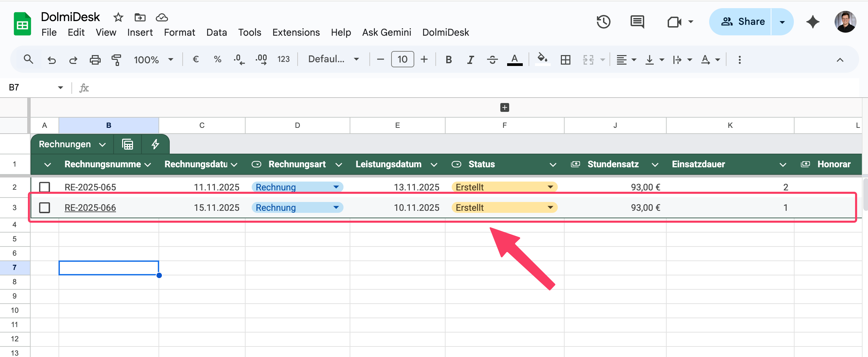Open the DolmiDesk menu item
This screenshot has height=357, width=868.
click(x=446, y=32)
